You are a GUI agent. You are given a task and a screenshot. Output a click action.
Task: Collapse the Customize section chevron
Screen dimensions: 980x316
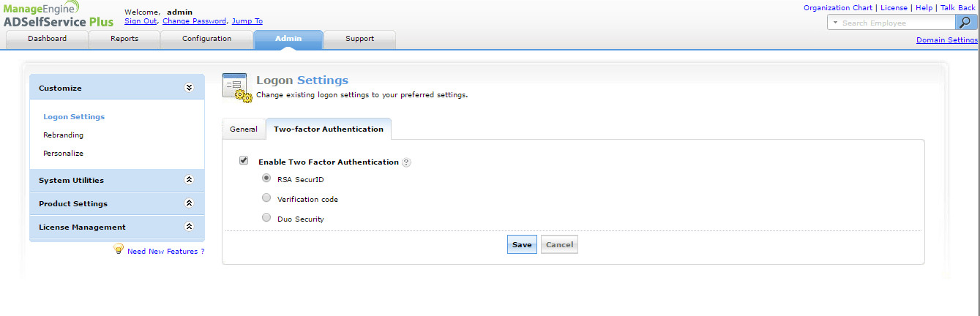[x=189, y=88]
